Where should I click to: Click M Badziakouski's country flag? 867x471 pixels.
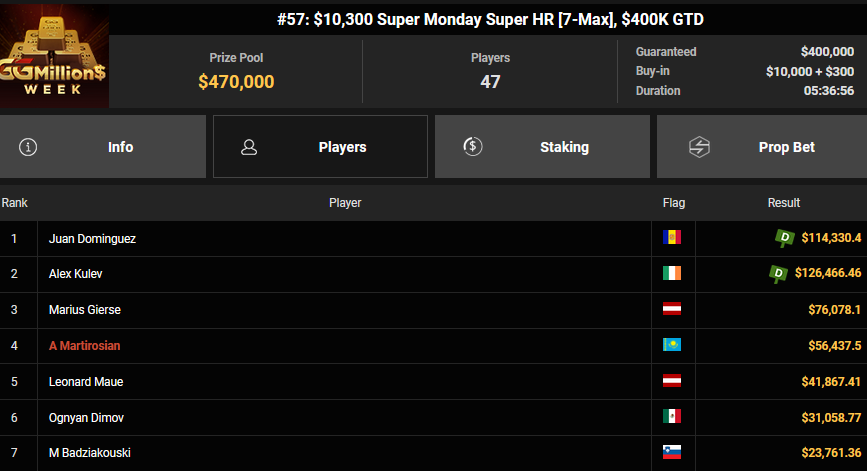click(x=672, y=453)
